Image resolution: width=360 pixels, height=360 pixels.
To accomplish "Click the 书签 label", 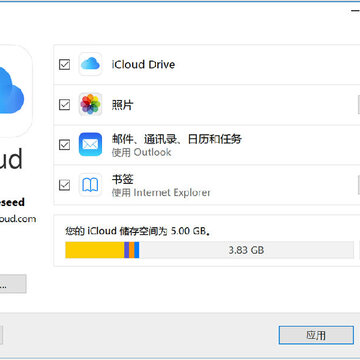I will tap(122, 179).
